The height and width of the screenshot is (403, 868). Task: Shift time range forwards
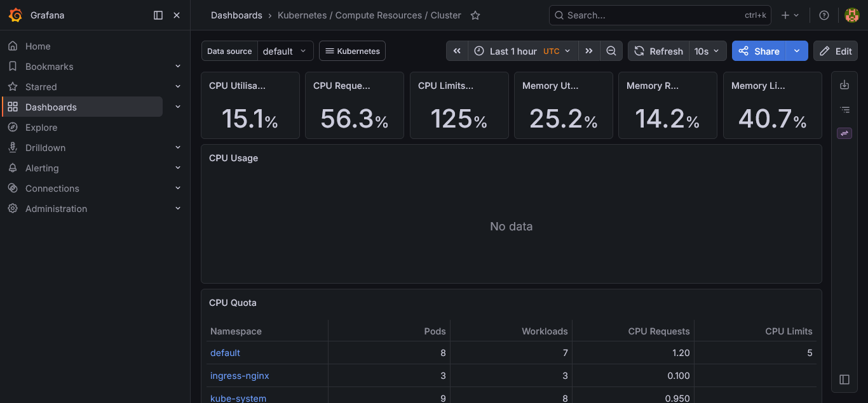tap(589, 51)
